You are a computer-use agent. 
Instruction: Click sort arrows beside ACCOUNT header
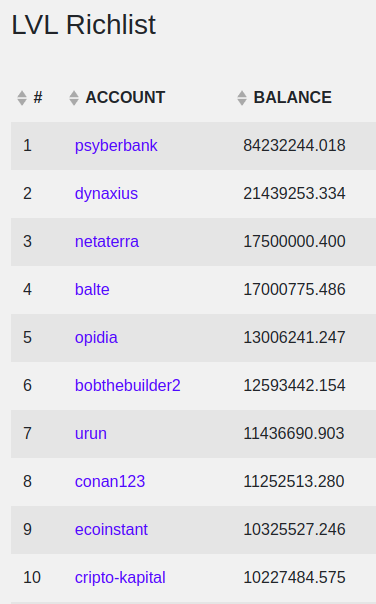(x=74, y=98)
